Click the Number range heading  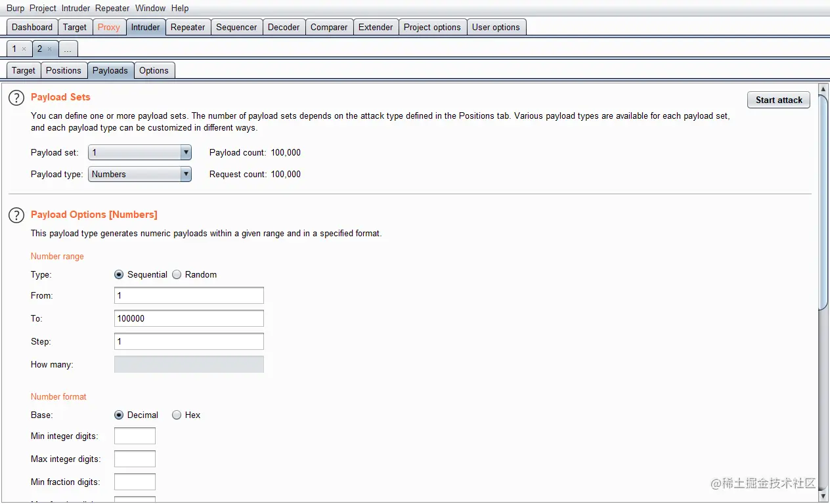tap(57, 257)
